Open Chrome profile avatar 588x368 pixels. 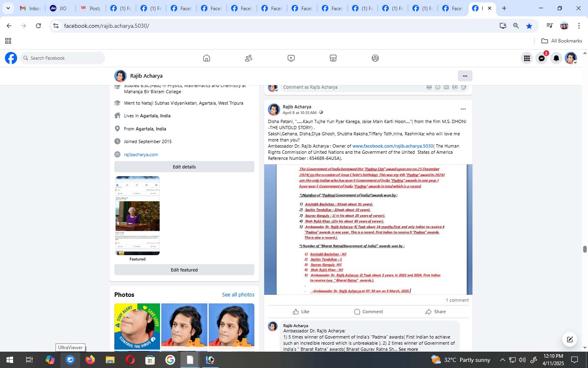click(x=564, y=26)
